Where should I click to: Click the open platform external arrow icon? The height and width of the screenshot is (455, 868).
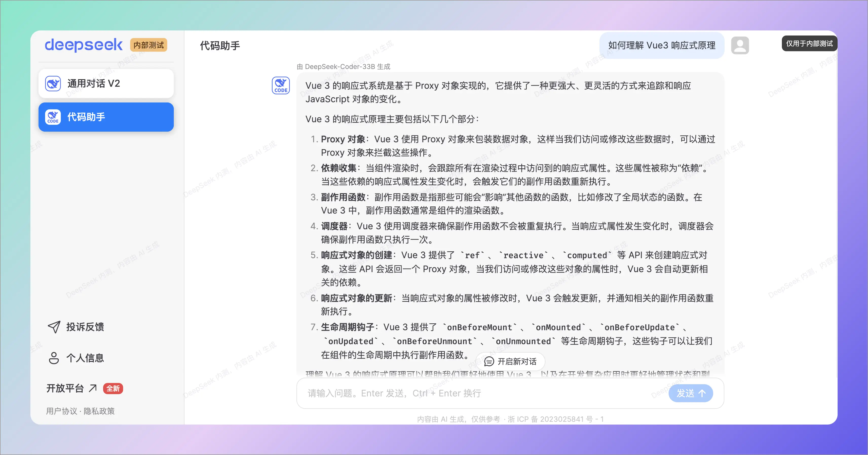click(93, 388)
